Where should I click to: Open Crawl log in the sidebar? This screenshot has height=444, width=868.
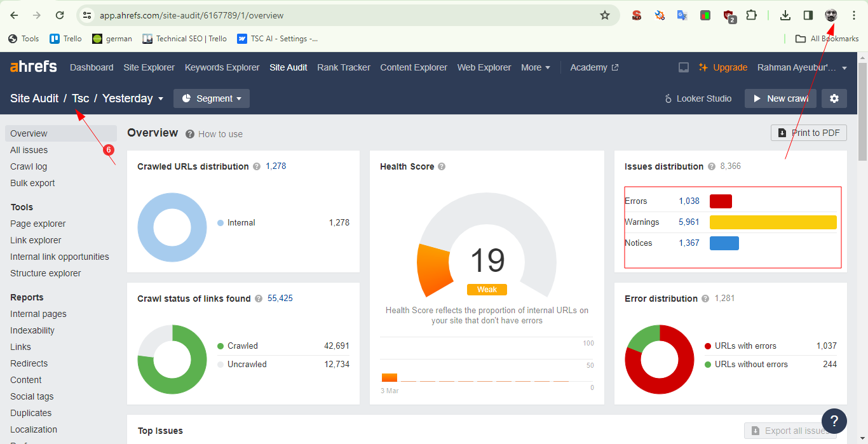29,166
